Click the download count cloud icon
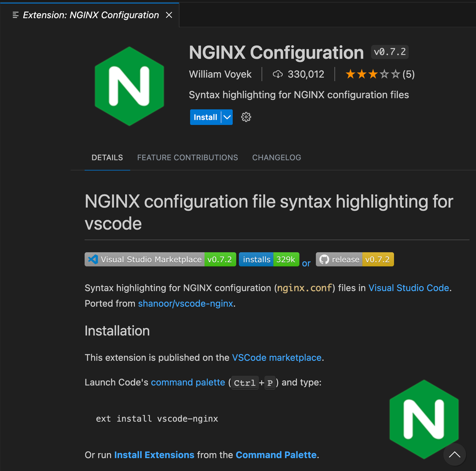476x471 pixels. tap(278, 74)
